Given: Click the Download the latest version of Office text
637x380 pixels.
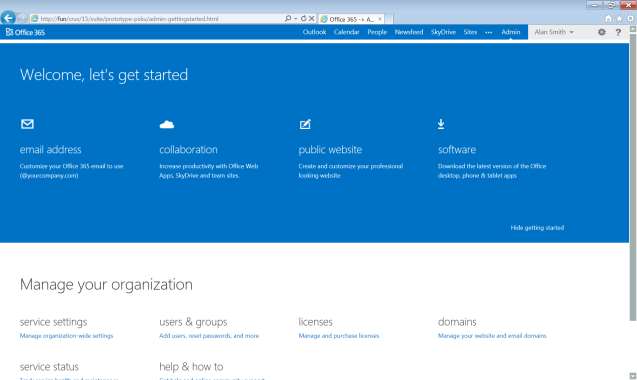Looking at the screenshot, I should [x=492, y=171].
